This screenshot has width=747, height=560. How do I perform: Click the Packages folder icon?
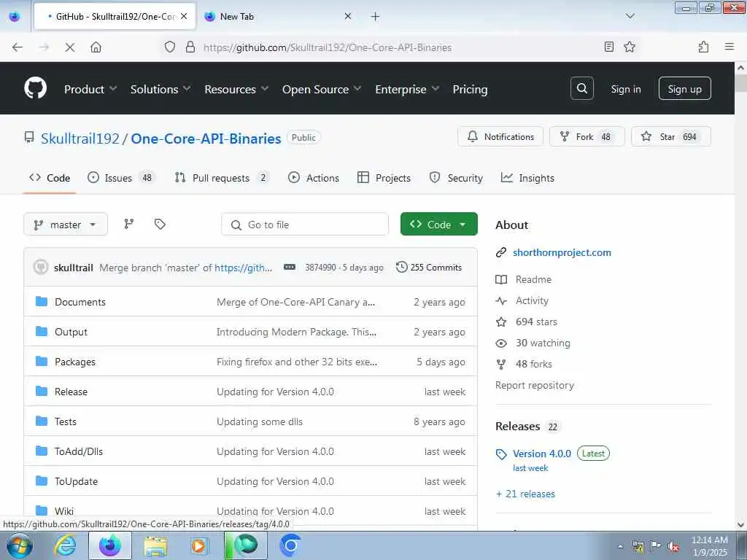(42, 362)
